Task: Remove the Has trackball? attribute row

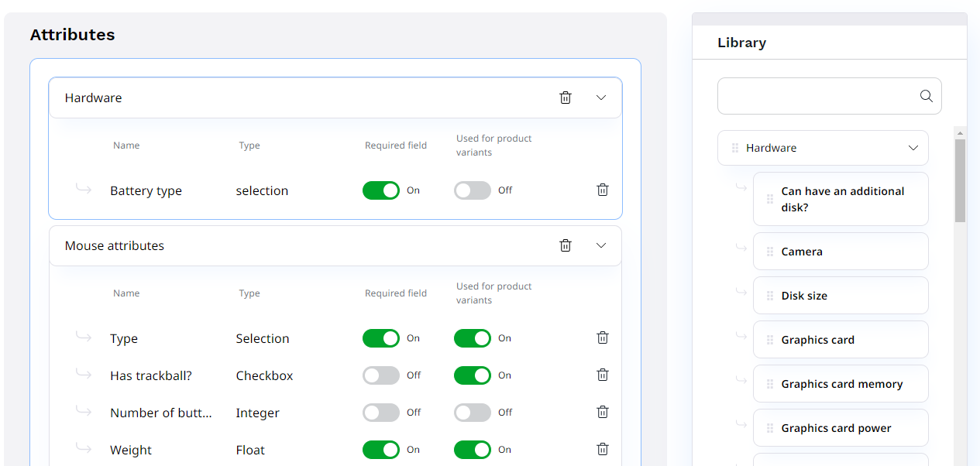Action: point(603,375)
